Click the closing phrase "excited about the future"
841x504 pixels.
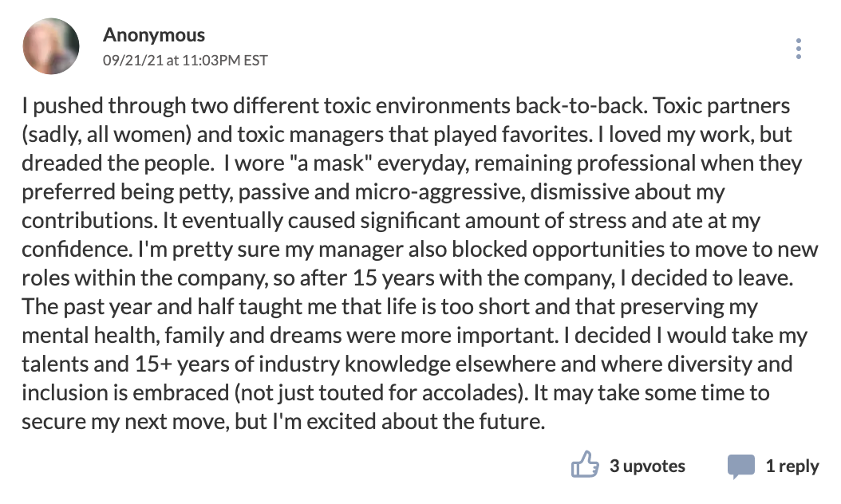pyautogui.click(x=423, y=421)
